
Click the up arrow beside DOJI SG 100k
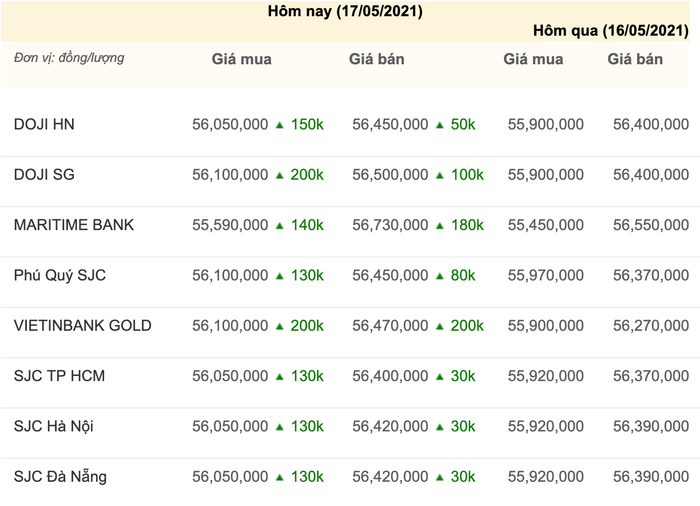[x=440, y=176]
